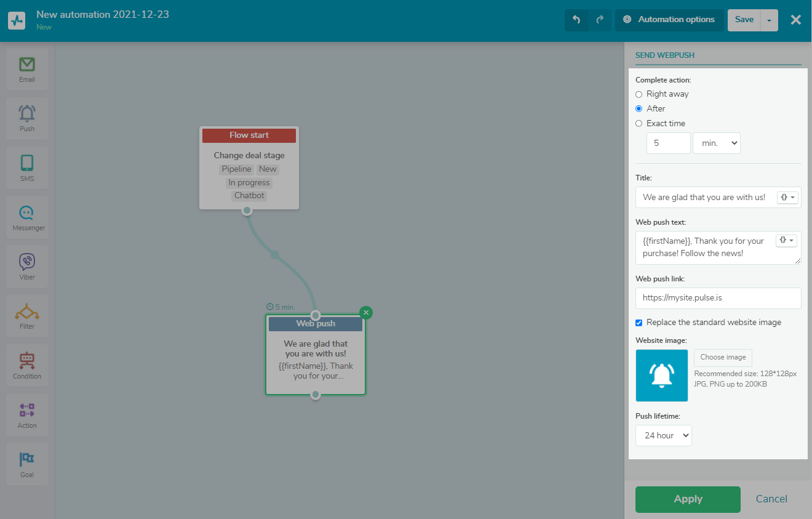812x519 pixels.
Task: Click the website image bell thumbnail
Action: 662,376
